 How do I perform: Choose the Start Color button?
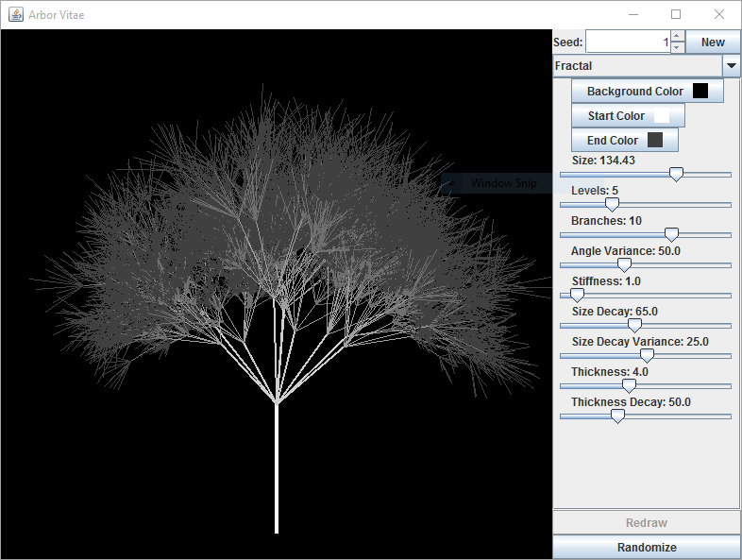tap(628, 116)
